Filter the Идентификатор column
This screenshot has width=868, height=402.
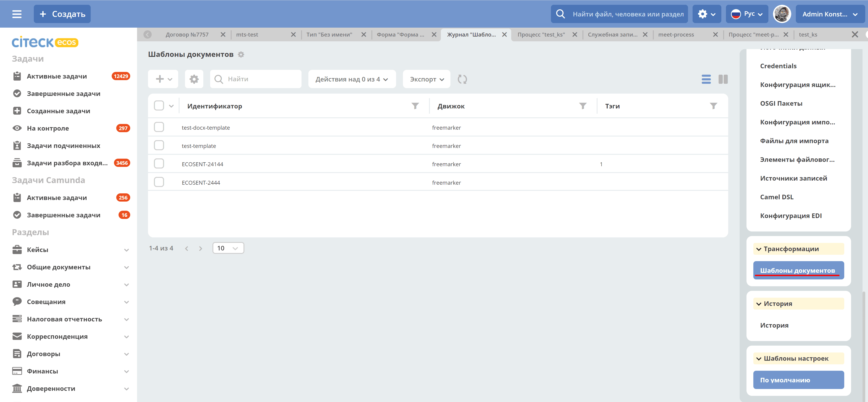(415, 106)
